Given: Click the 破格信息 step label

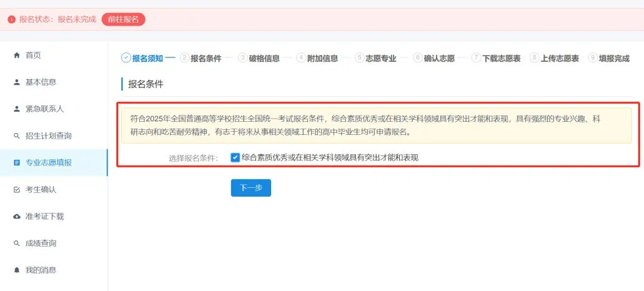Looking at the screenshot, I should (x=264, y=58).
